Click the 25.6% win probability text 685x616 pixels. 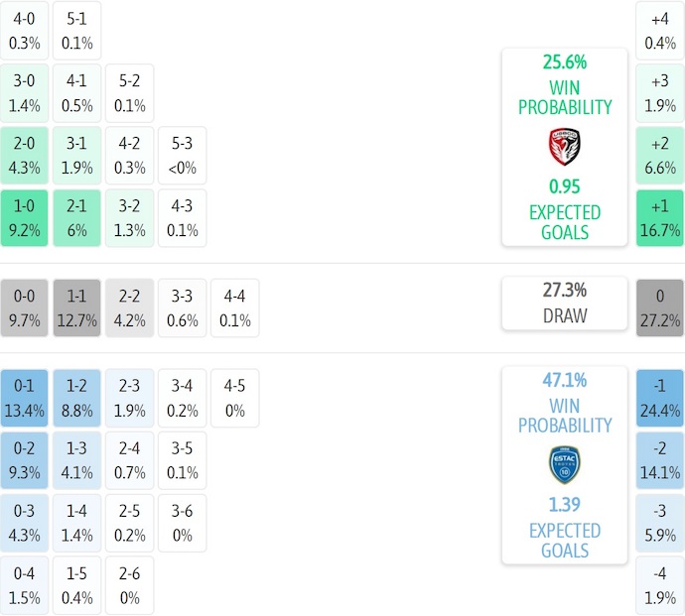pos(564,62)
